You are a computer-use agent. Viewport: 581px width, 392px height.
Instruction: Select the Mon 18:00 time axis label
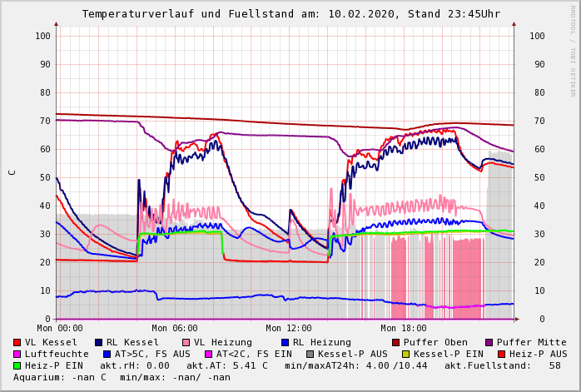(403, 328)
